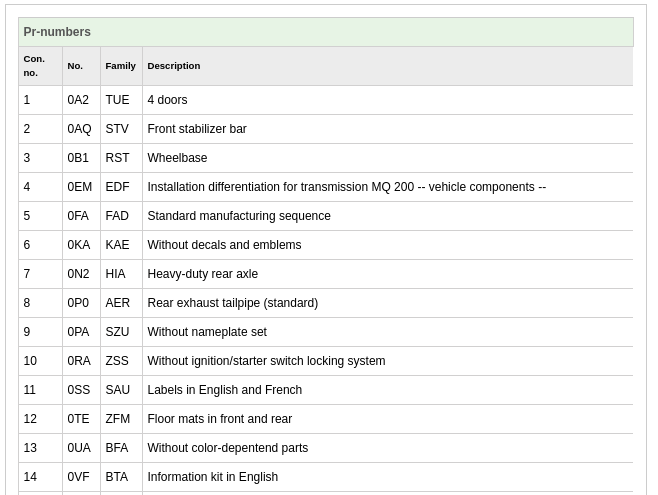Click the 0AQ code cell
Image resolution: width=658 pixels, height=495 pixels.
click(x=81, y=129)
